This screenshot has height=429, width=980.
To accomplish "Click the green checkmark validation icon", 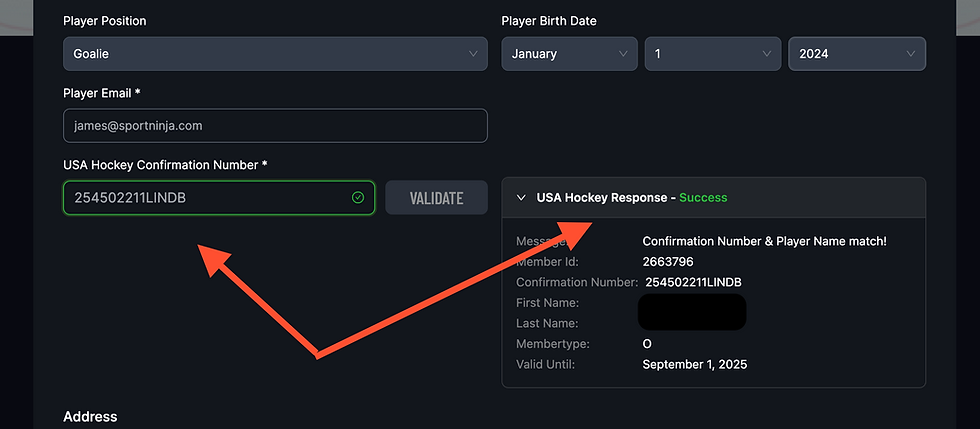I will tap(358, 198).
